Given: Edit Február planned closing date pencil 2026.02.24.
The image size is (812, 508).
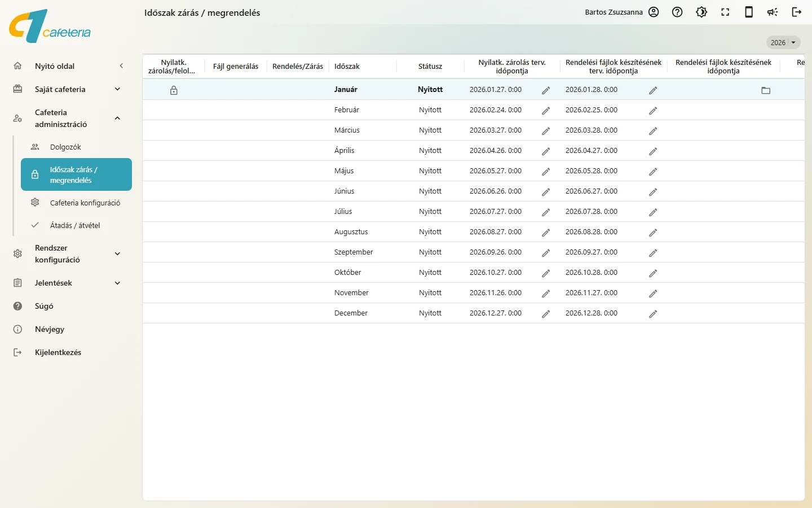Looking at the screenshot, I should coord(546,111).
